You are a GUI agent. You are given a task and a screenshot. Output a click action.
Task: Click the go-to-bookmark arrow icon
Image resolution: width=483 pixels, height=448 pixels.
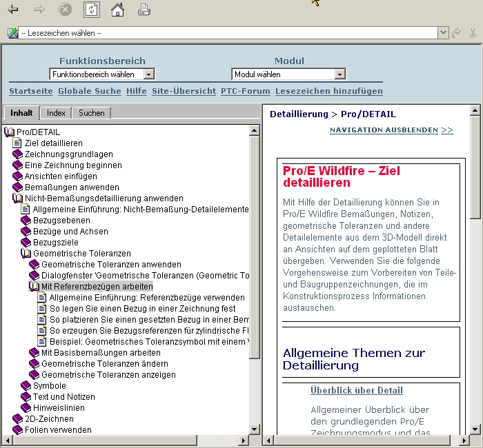click(x=456, y=32)
